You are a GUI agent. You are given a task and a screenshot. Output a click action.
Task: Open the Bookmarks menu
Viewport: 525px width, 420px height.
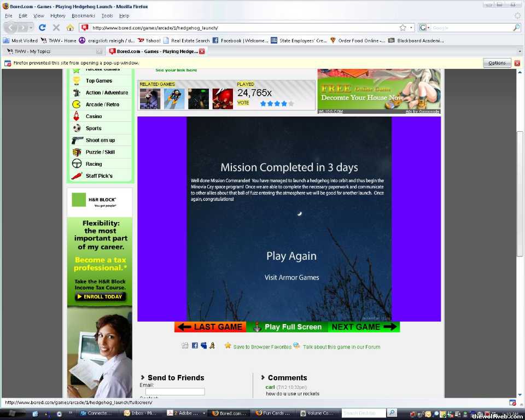point(83,16)
